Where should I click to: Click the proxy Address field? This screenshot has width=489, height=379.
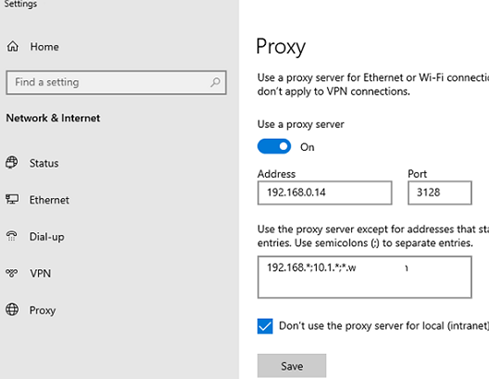pos(325,193)
